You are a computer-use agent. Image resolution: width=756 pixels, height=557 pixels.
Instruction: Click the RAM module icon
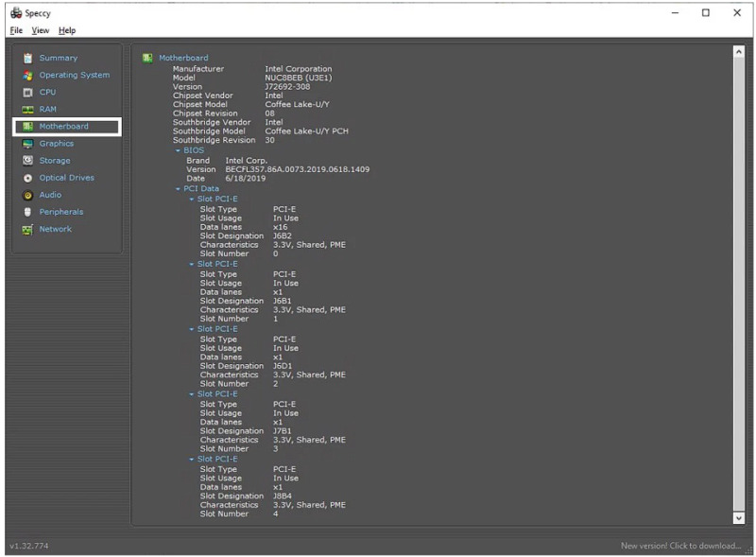(27, 110)
